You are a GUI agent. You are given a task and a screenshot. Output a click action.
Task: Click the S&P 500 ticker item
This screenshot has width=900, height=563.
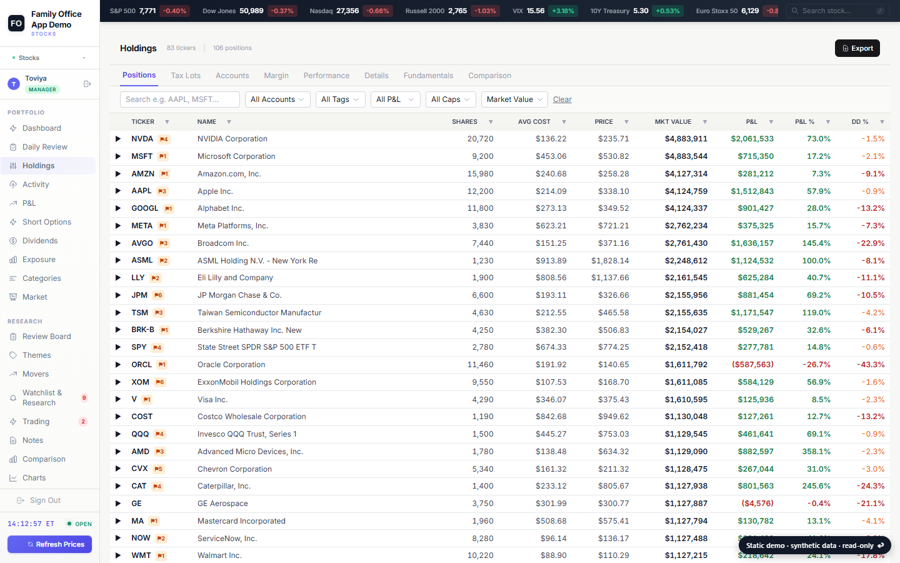coord(149,11)
